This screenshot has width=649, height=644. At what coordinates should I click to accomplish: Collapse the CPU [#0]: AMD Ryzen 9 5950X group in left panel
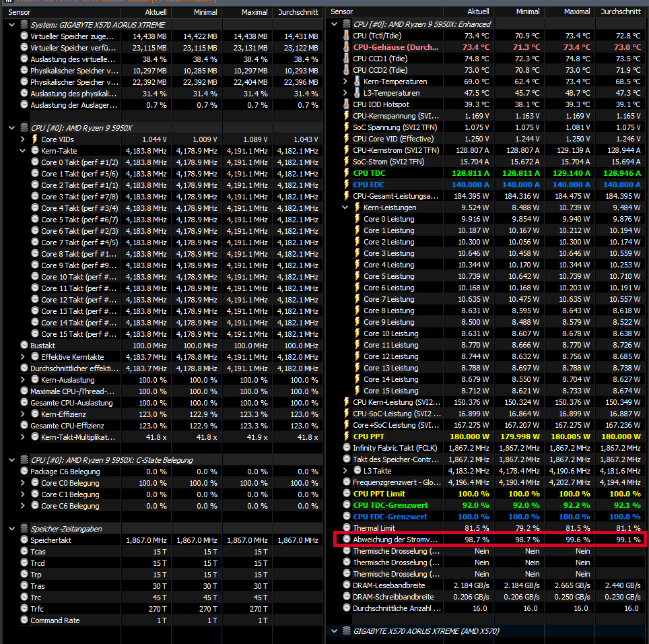point(11,128)
